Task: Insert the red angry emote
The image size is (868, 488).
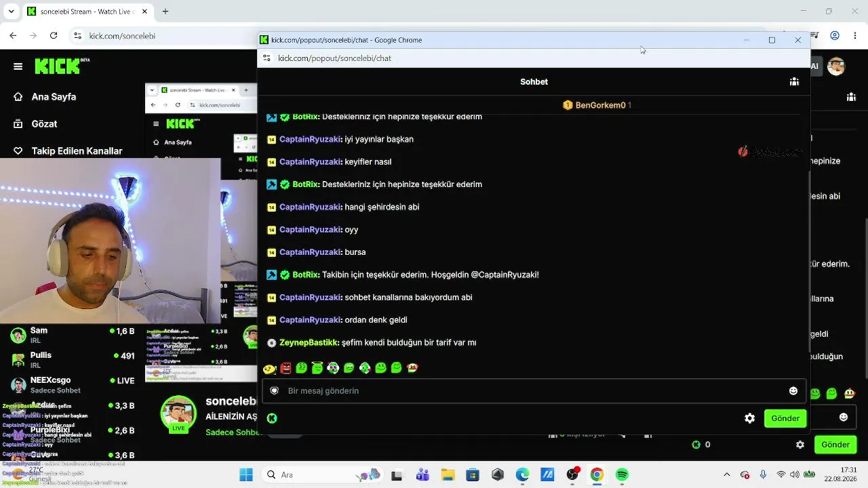Action: tap(285, 368)
